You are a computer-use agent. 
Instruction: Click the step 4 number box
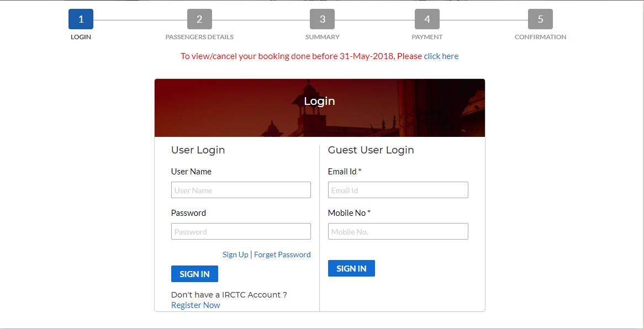[427, 19]
